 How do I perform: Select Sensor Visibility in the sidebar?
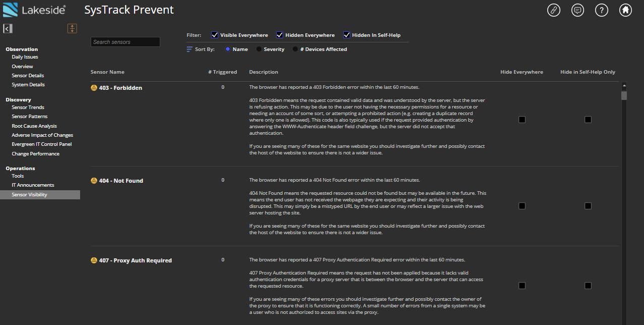click(40, 195)
